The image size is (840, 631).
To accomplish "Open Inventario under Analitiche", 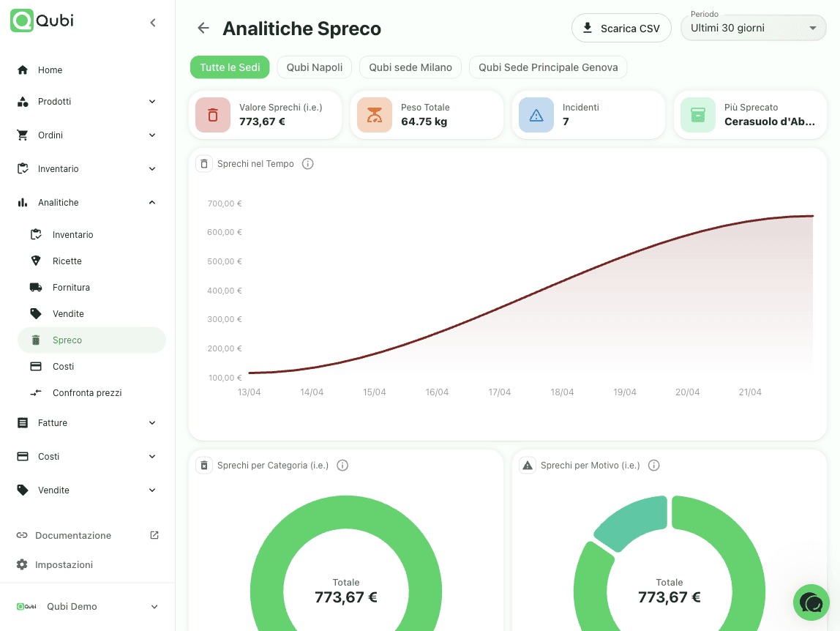I will pos(91,235).
